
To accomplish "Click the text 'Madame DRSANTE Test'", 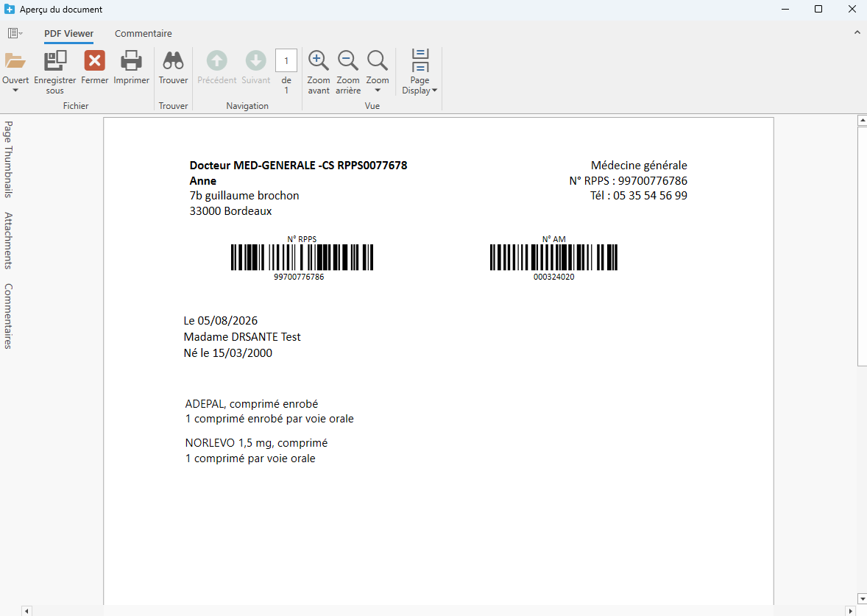I will [242, 337].
